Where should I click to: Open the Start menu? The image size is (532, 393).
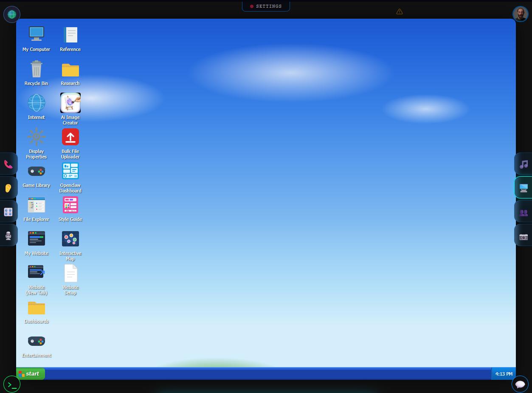coord(30,374)
